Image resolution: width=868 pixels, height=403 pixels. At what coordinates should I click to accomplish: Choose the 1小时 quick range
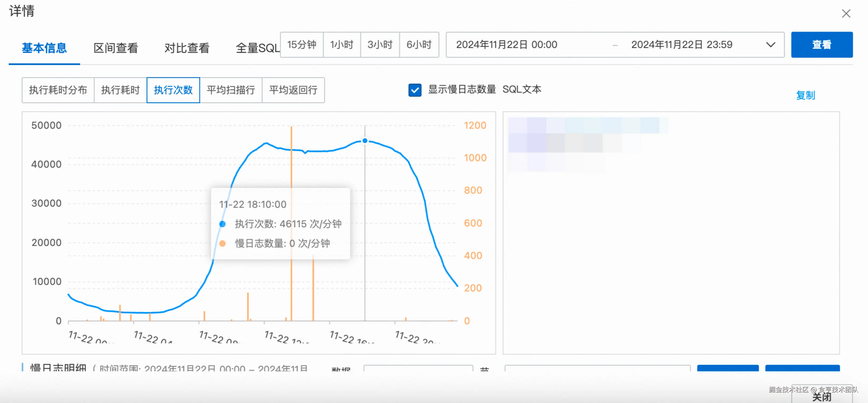pyautogui.click(x=342, y=45)
